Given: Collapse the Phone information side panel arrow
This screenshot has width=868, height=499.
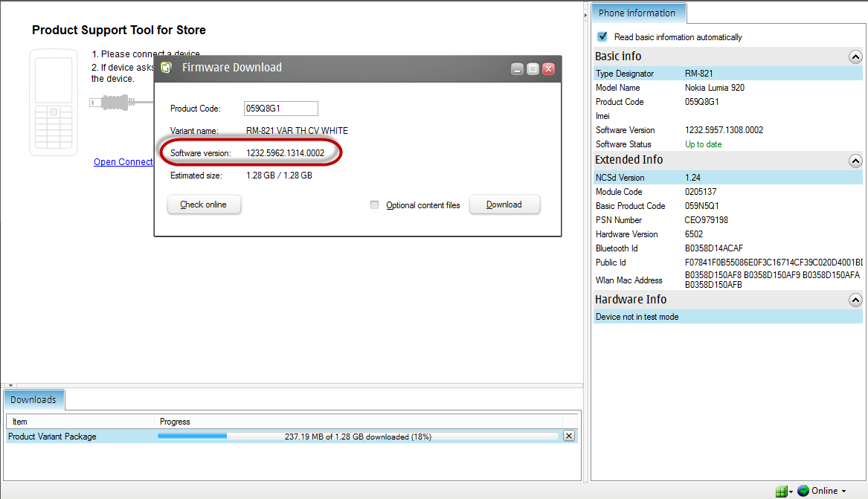Looking at the screenshot, I should pos(585,16).
